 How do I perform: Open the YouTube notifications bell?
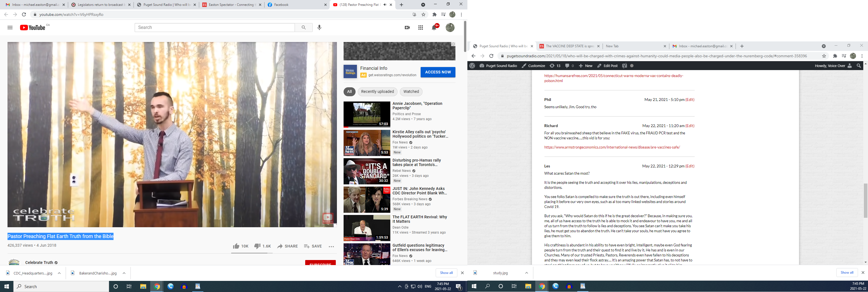pos(434,28)
